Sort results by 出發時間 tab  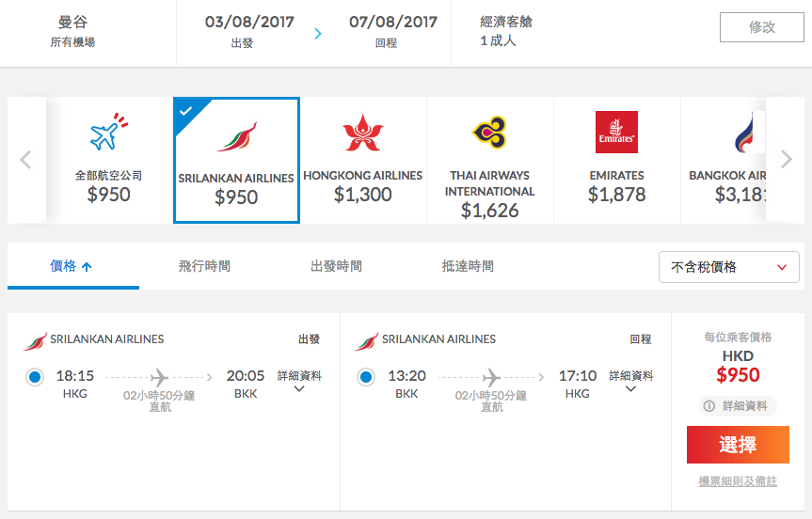pos(336,266)
